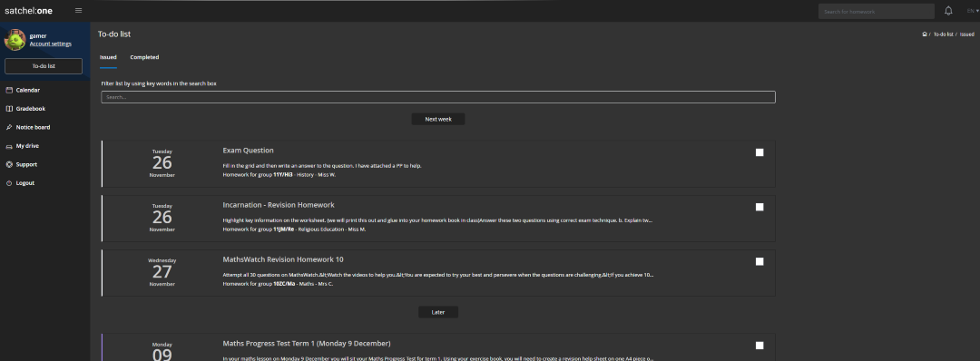
Task: Open Support from the sidebar
Action: pyautogui.click(x=26, y=165)
